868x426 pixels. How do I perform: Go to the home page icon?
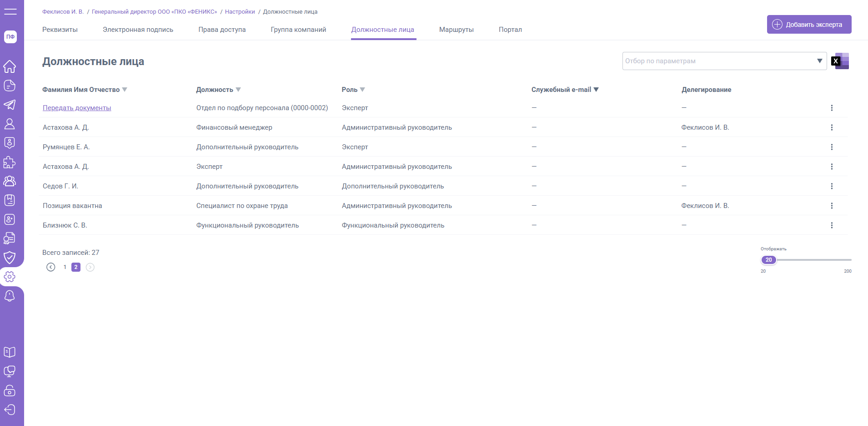(10, 66)
